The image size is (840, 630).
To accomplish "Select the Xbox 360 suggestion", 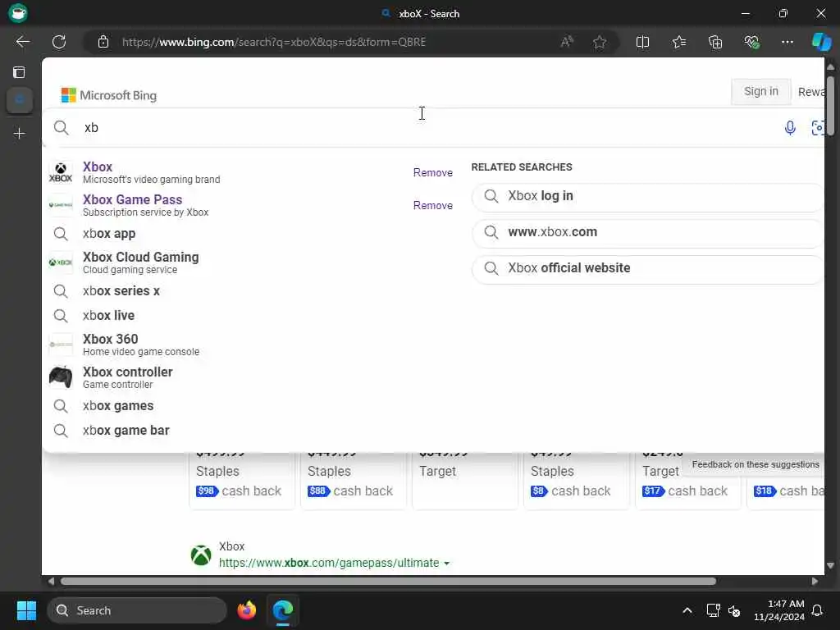I will [251, 345].
